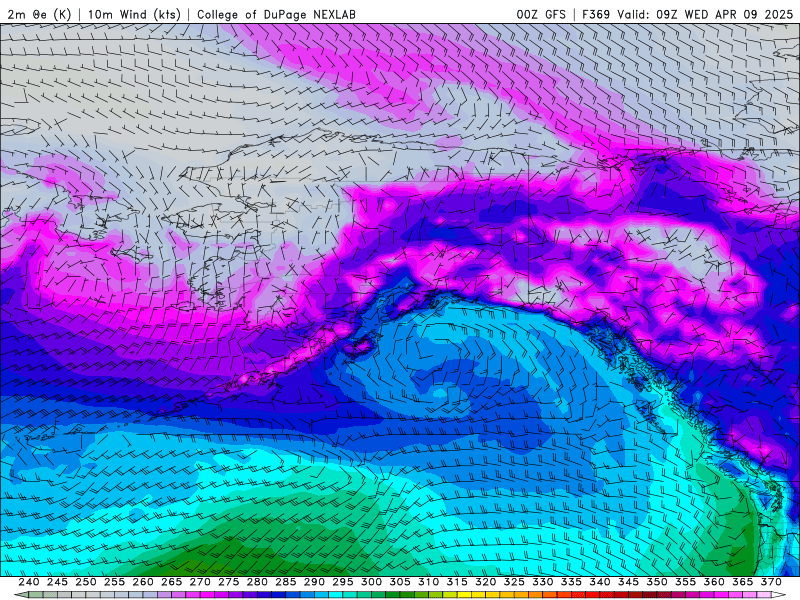800x600 pixels.
Task: Click the 350 value on the color scale
Action: tap(657, 582)
